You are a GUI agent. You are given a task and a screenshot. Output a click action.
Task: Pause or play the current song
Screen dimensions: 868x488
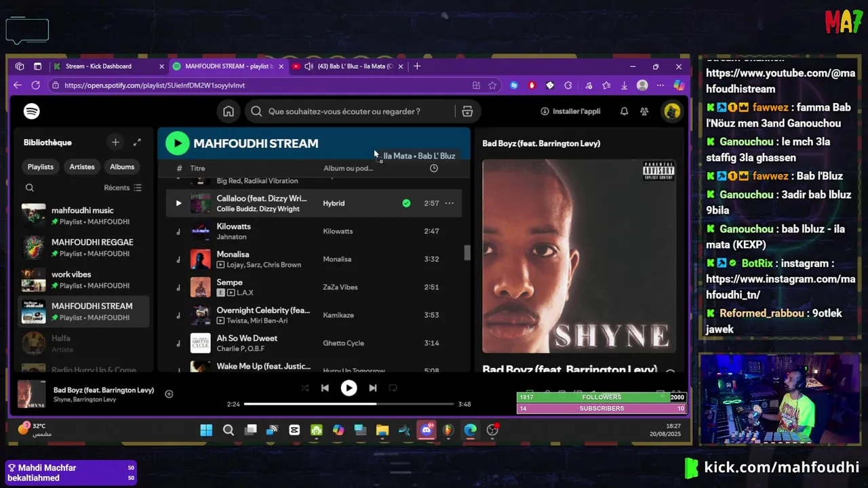coord(349,388)
